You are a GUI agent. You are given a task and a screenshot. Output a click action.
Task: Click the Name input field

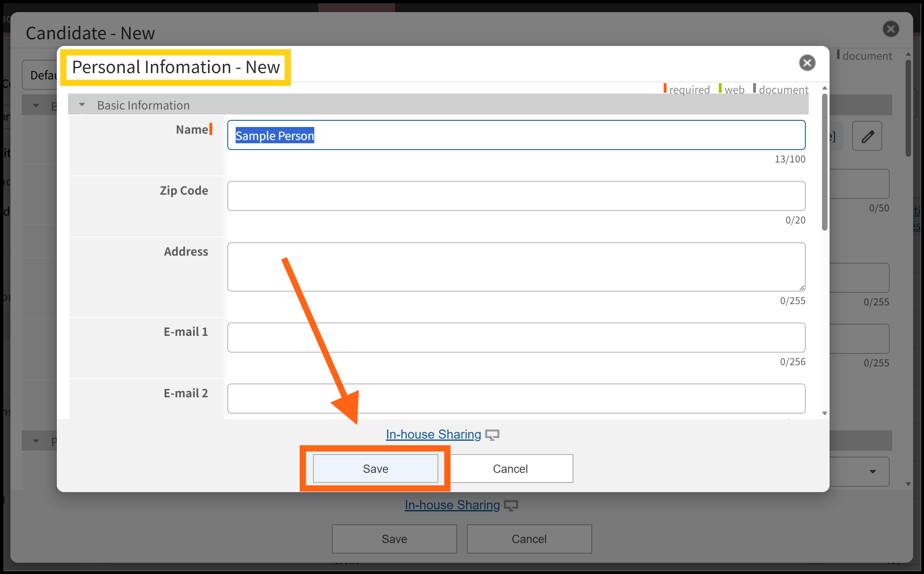pyautogui.click(x=516, y=135)
